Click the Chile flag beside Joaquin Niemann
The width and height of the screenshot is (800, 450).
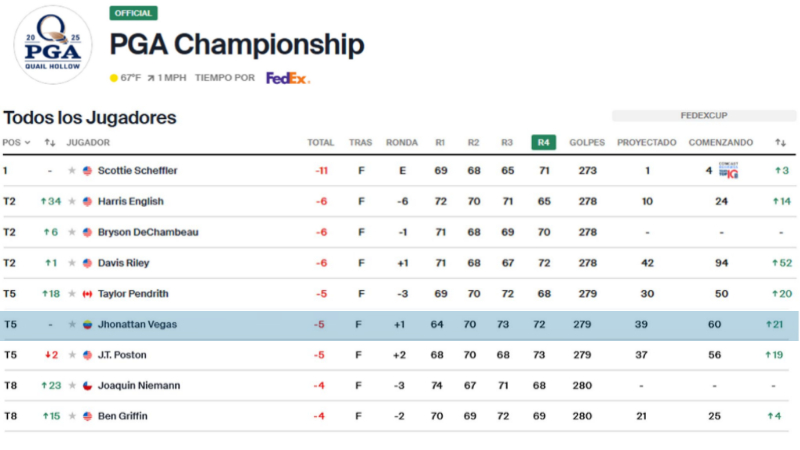click(88, 386)
